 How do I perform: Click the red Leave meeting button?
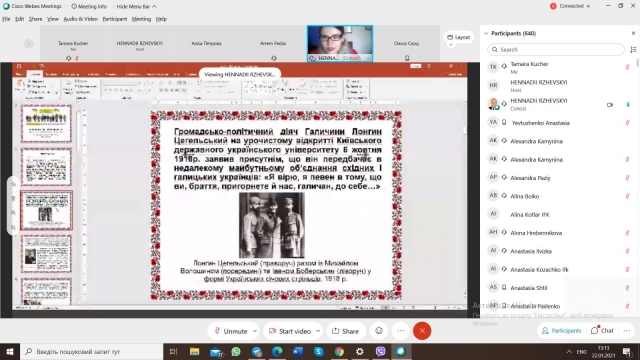[422, 331]
